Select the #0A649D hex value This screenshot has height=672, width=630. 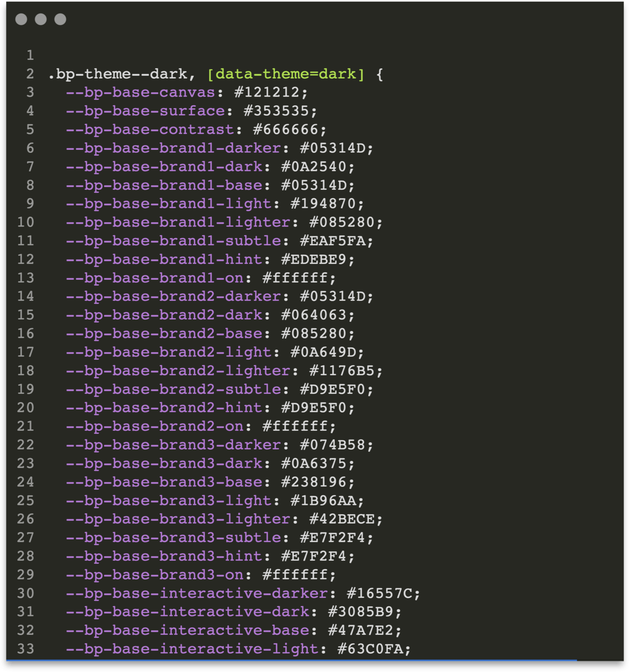tap(323, 352)
